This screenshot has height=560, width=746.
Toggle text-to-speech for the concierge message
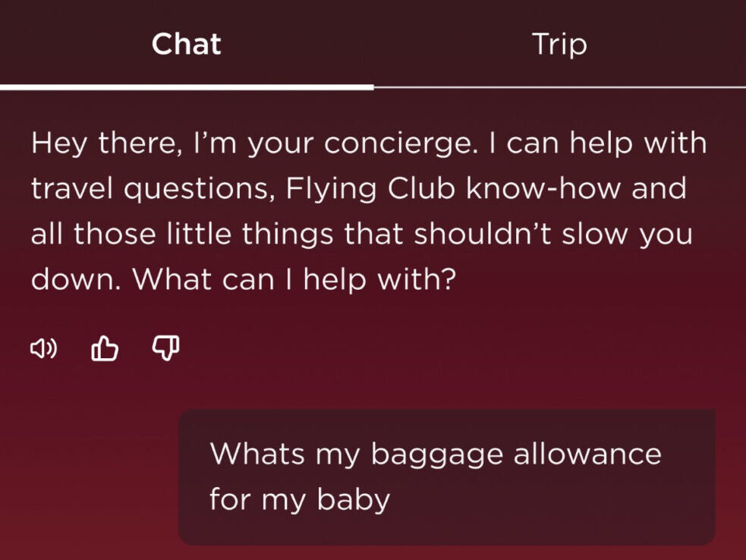coord(44,348)
